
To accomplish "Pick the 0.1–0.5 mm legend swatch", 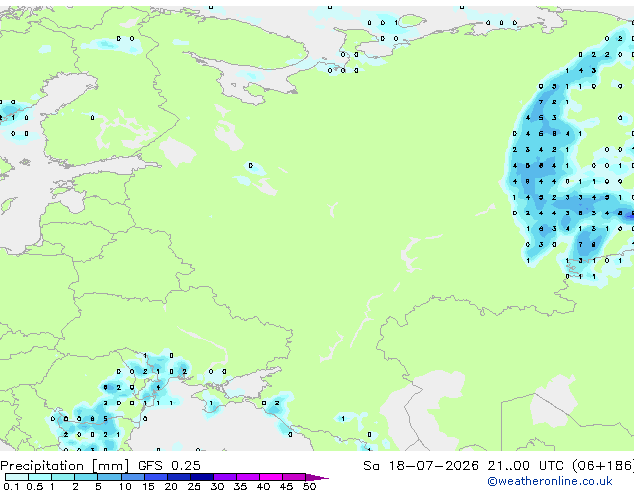I will pyautogui.click(x=17, y=477).
